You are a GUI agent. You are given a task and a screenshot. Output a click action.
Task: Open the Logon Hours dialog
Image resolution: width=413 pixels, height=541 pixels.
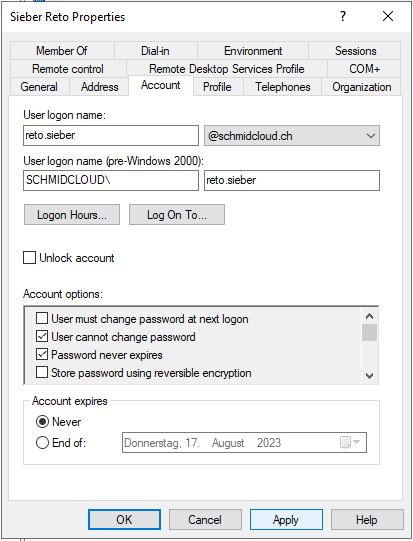coord(72,215)
